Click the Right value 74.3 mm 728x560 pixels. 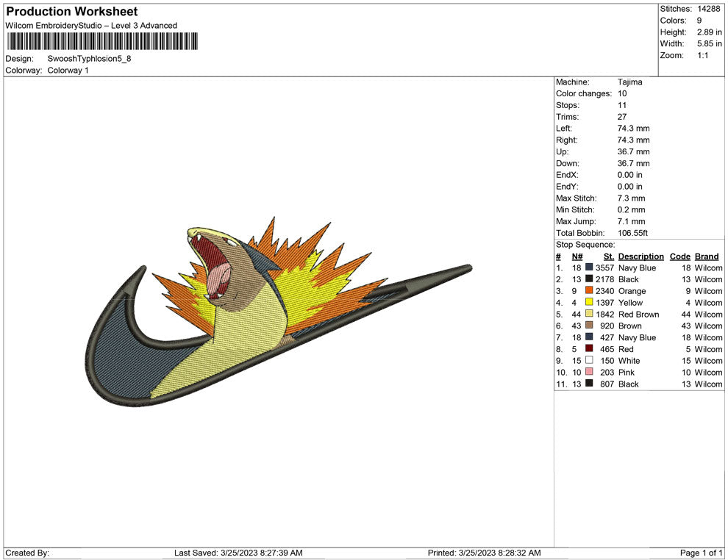634,140
